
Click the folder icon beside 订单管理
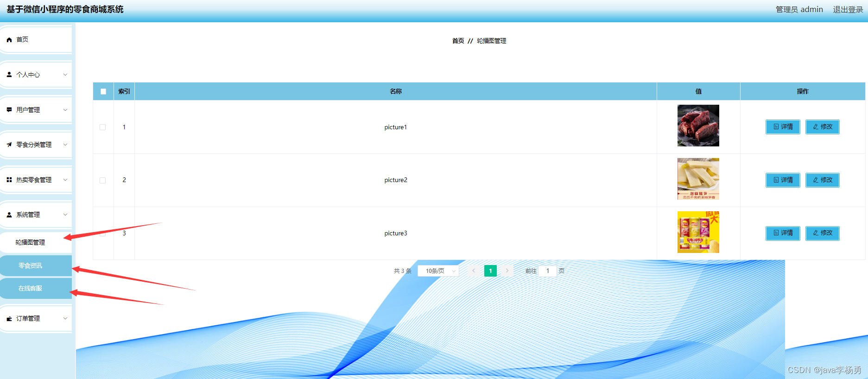(x=9, y=319)
